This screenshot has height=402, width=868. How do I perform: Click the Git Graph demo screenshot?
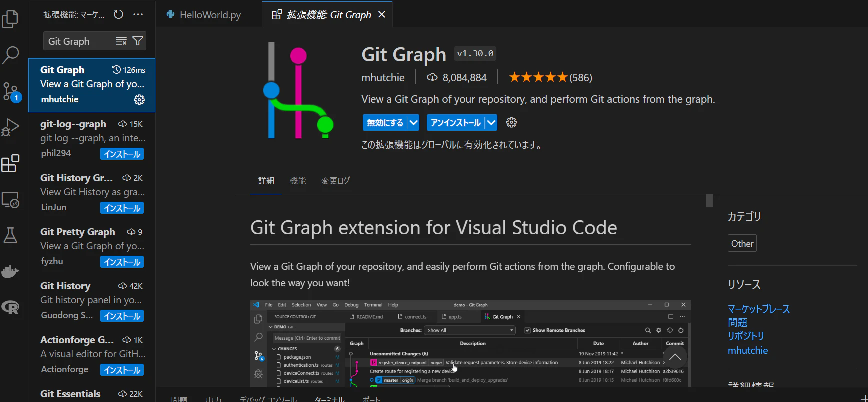470,343
